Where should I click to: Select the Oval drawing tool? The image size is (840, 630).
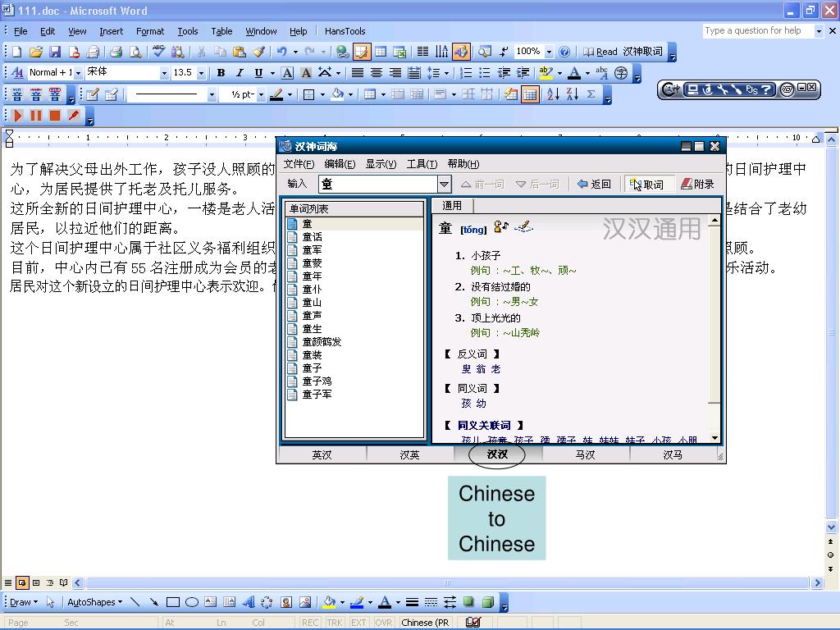tap(192, 602)
